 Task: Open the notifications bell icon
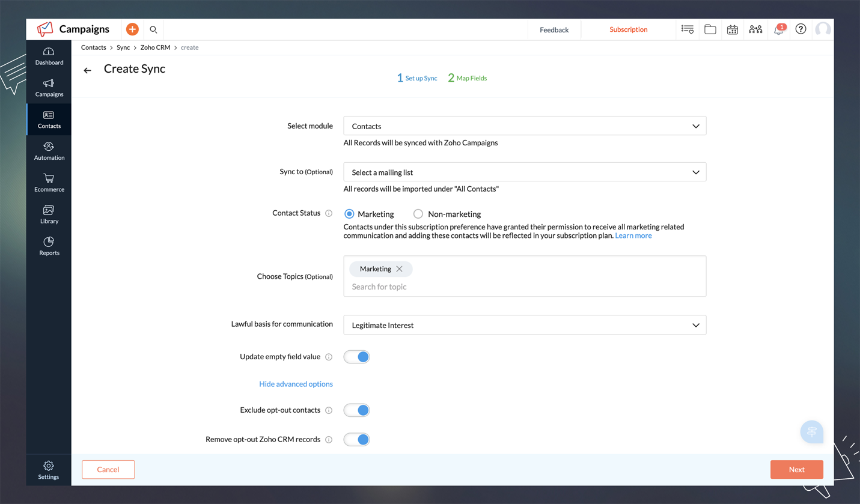click(x=779, y=29)
